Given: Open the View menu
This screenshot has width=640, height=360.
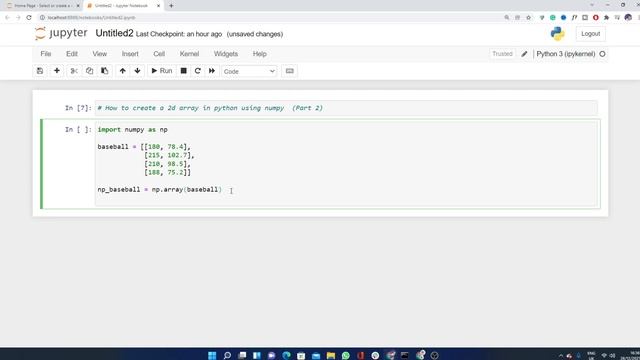Looking at the screenshot, I should point(100,54).
